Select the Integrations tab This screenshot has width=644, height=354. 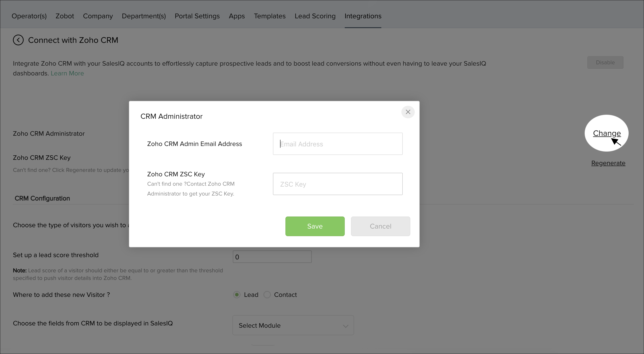pos(363,16)
